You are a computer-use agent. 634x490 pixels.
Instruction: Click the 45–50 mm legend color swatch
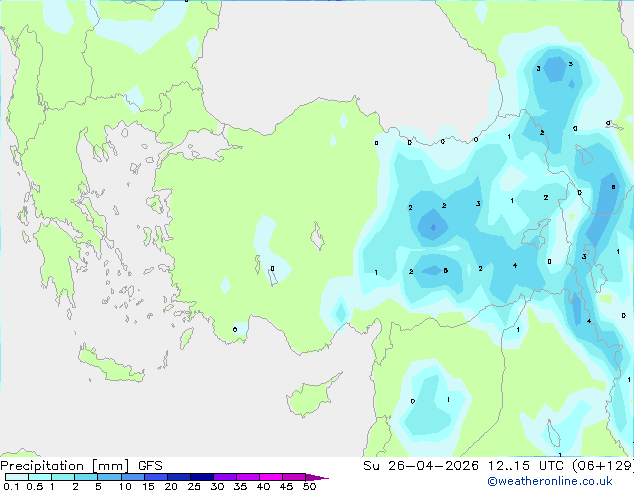click(294, 477)
